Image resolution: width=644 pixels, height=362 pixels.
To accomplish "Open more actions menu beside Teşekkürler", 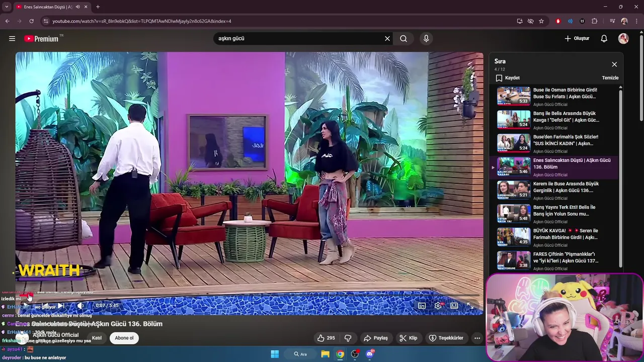I will point(477,338).
